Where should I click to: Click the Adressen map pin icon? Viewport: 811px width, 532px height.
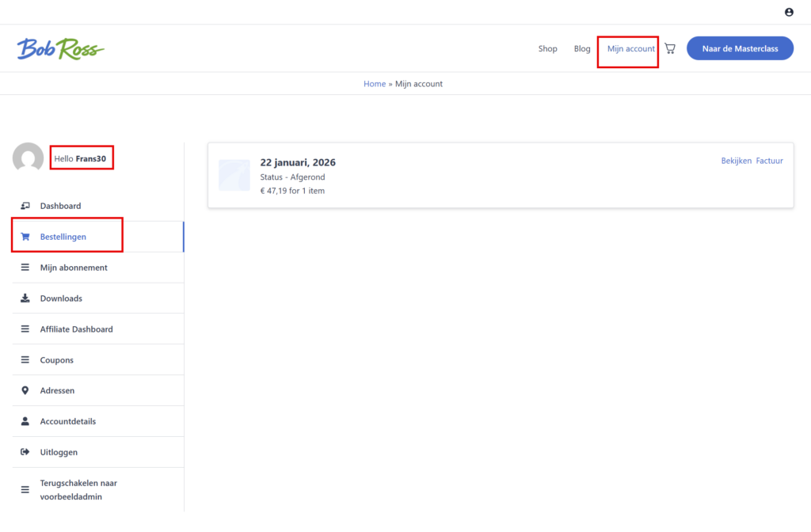point(25,390)
